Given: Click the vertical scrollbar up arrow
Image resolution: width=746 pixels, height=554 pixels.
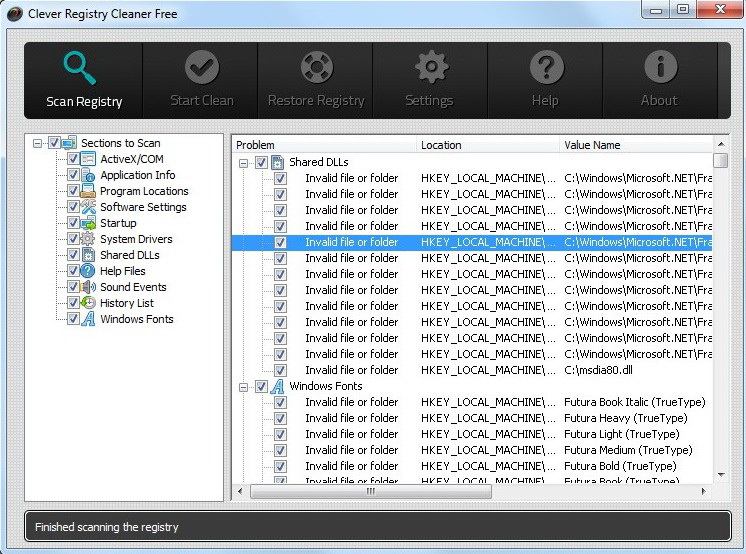Looking at the screenshot, I should [x=721, y=144].
